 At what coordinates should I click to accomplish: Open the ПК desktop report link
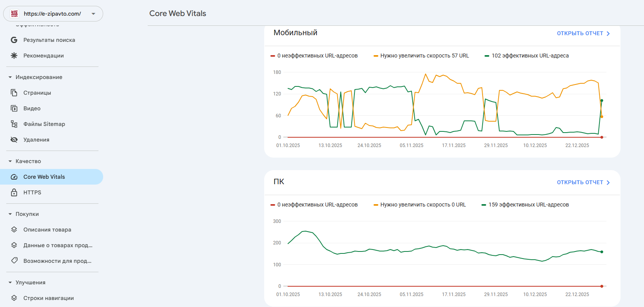(583, 183)
